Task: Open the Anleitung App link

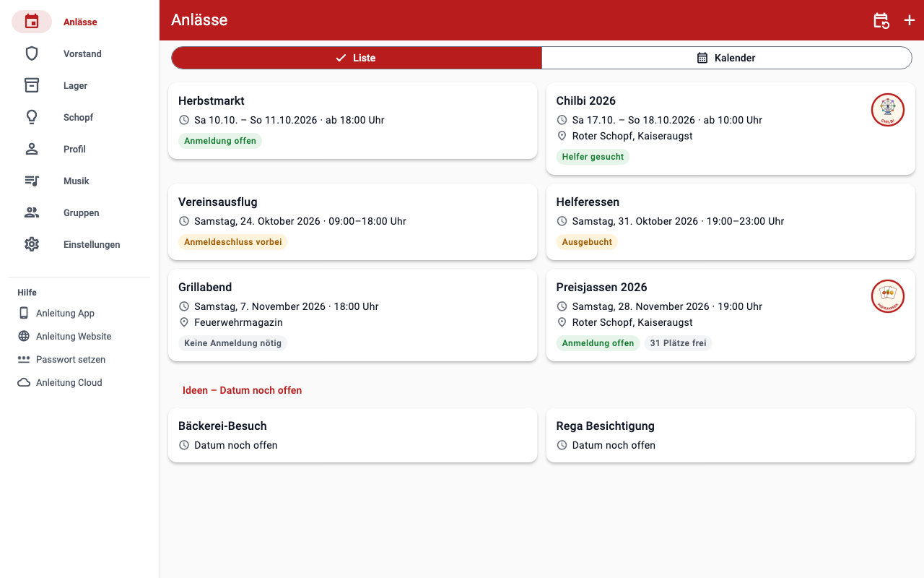Action: (65, 313)
